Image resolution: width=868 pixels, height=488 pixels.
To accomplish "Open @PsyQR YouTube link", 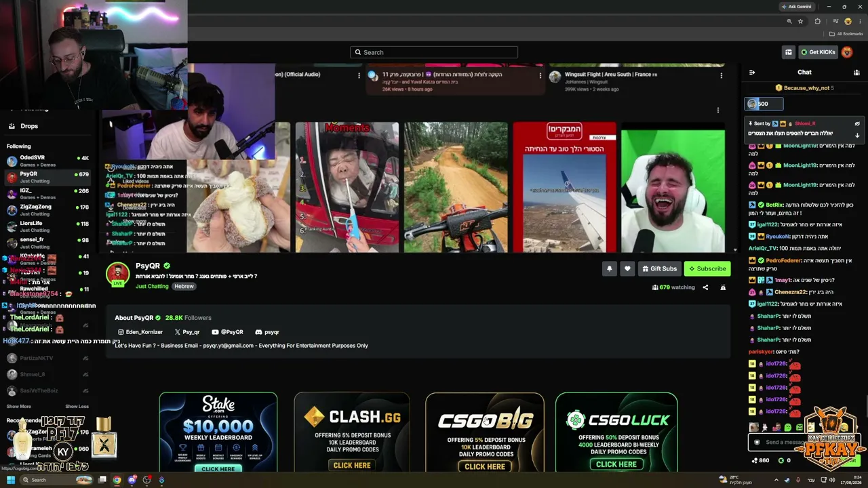I will [x=227, y=332].
